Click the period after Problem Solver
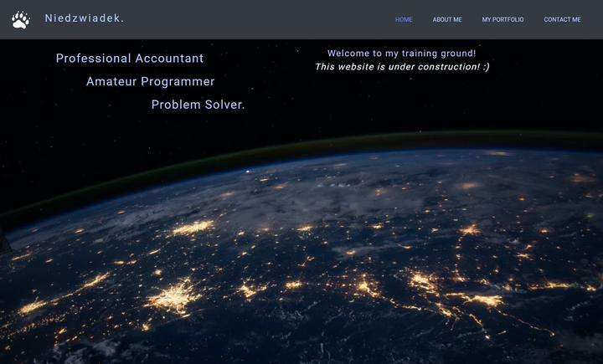 [x=243, y=106]
